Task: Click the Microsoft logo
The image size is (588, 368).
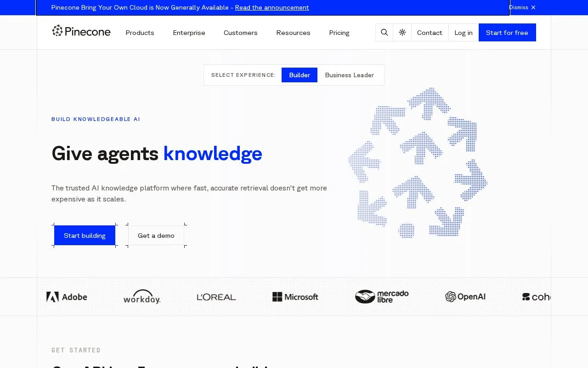Action: (295, 297)
